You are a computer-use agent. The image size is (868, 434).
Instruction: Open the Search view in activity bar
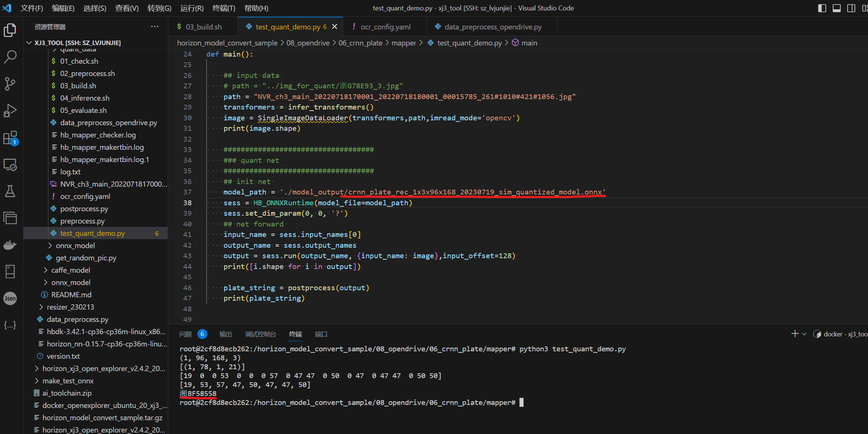click(x=10, y=57)
